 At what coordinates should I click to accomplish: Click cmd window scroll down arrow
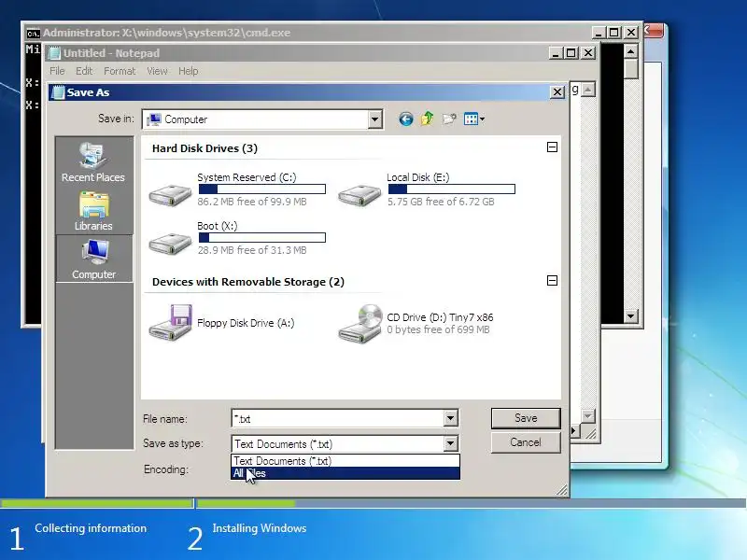click(x=631, y=315)
